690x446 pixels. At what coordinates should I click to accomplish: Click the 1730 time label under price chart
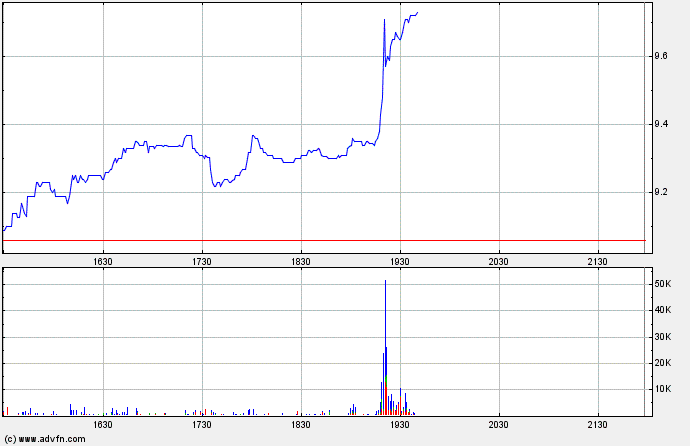click(202, 262)
